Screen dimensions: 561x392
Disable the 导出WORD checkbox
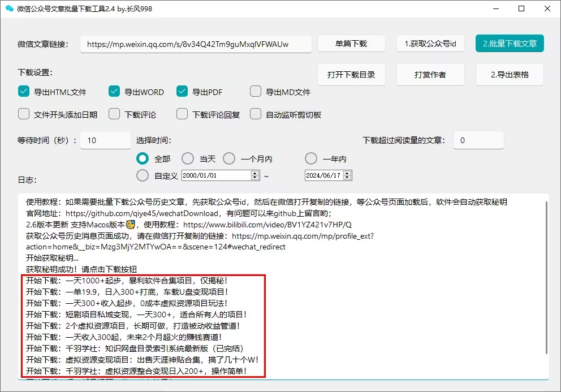(x=114, y=92)
